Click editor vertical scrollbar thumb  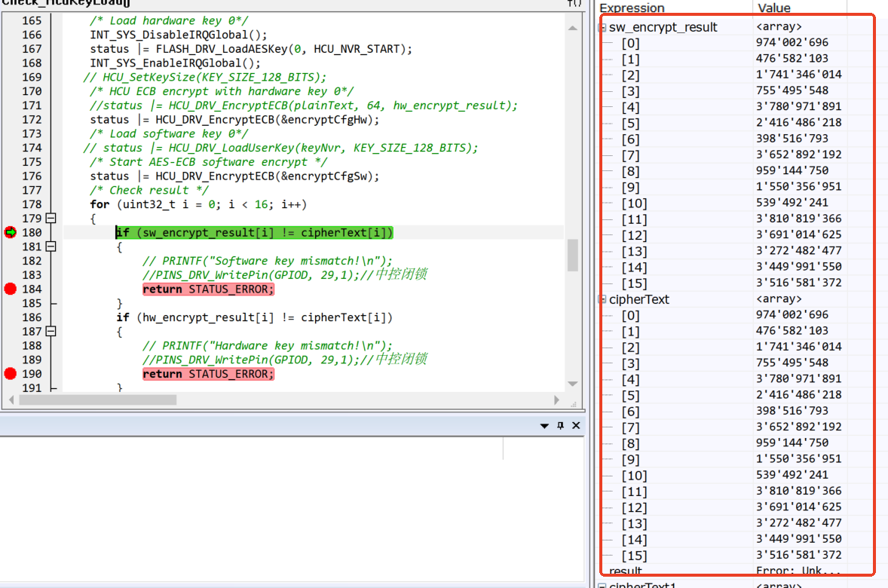573,256
